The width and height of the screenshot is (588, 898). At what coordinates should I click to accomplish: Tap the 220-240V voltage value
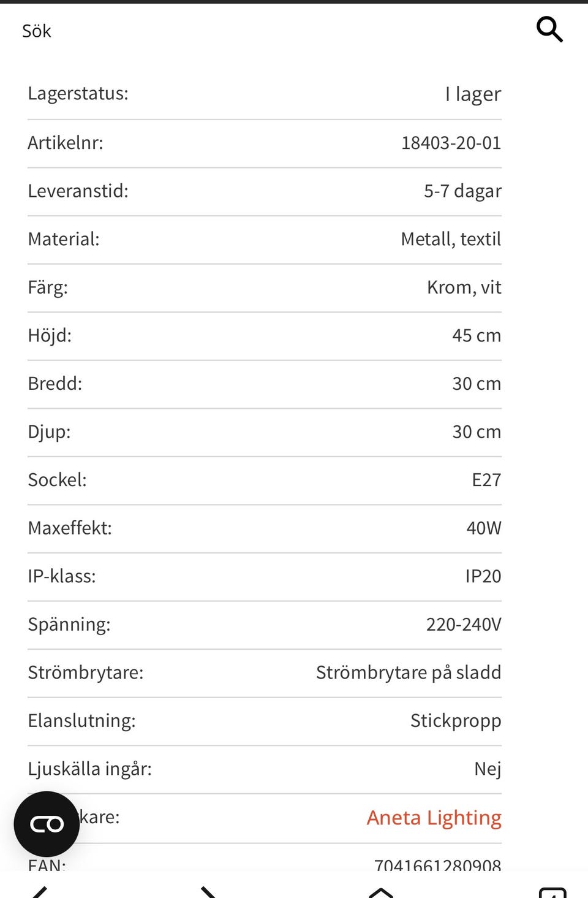(463, 625)
